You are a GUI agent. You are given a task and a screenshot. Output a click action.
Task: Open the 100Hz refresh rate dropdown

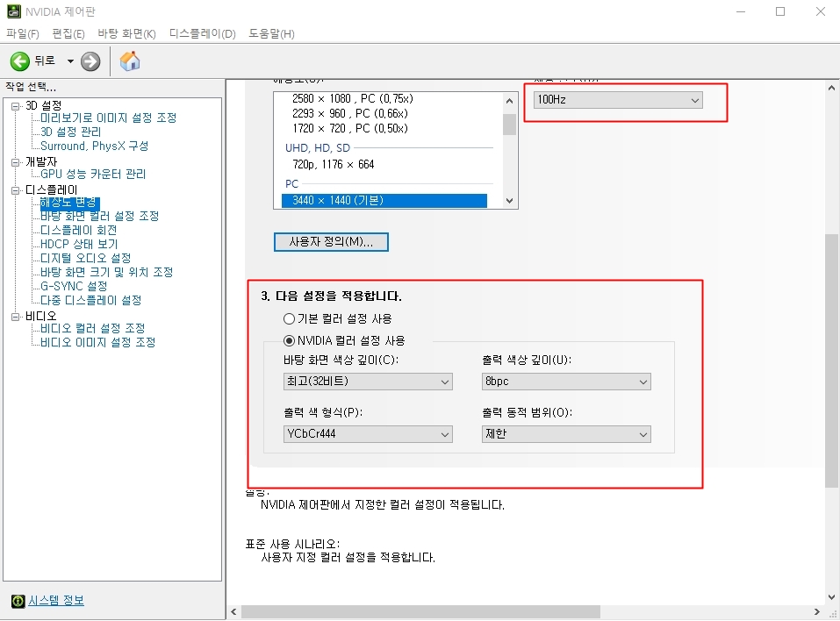click(618, 100)
